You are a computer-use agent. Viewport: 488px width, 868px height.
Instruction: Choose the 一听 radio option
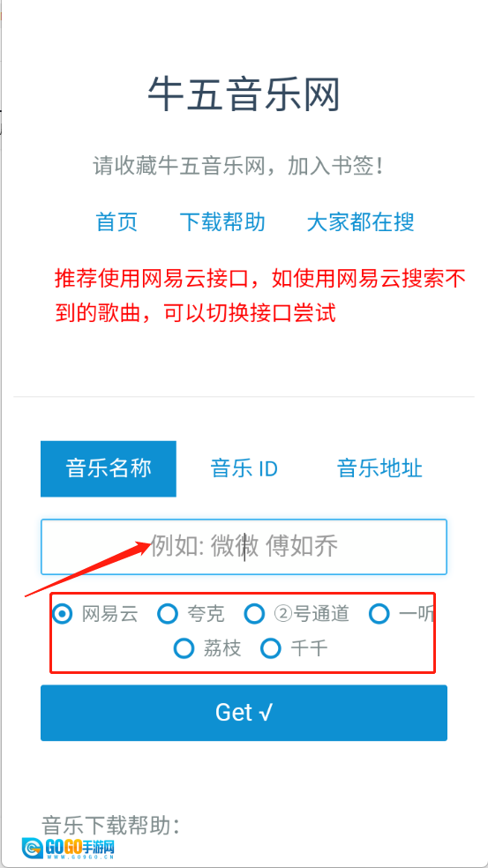tap(379, 614)
